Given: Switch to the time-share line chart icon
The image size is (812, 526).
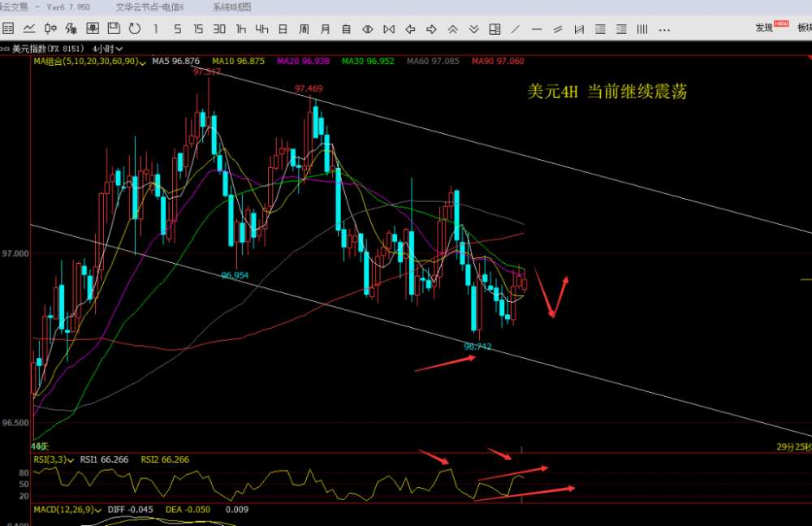Looking at the screenshot, I should coord(29,29).
